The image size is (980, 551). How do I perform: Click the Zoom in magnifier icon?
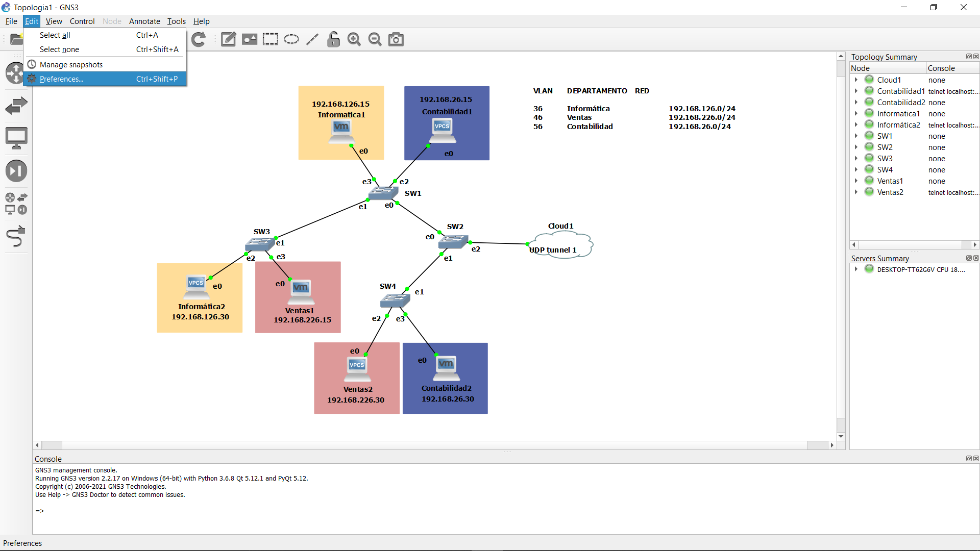pos(354,39)
